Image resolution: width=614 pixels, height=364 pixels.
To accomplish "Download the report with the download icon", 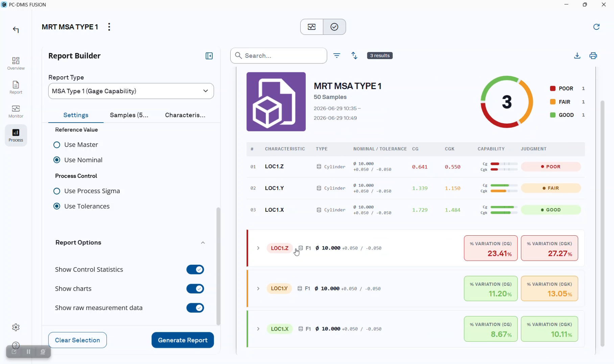I will [577, 56].
